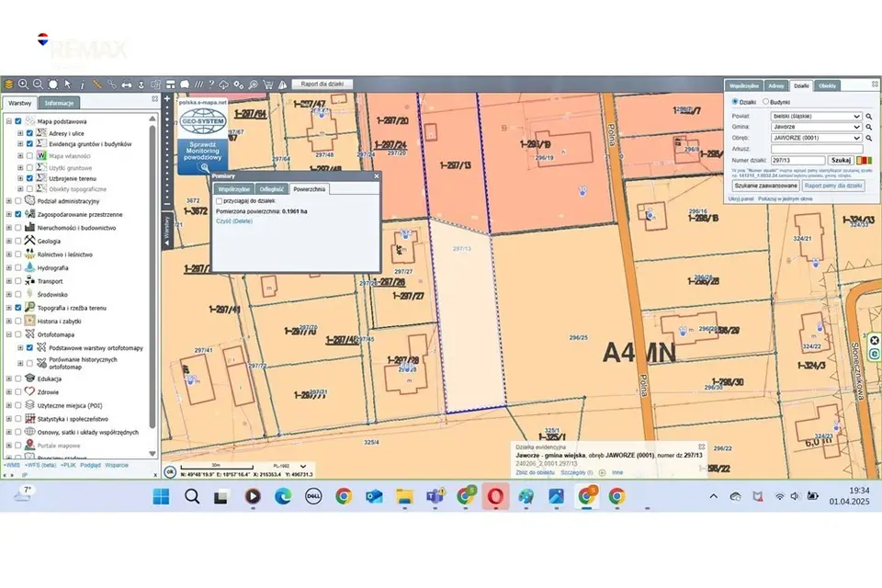882x588 pixels.
Task: Uncheck Ewidencja gruntów i budynków layer
Action: click(29, 144)
